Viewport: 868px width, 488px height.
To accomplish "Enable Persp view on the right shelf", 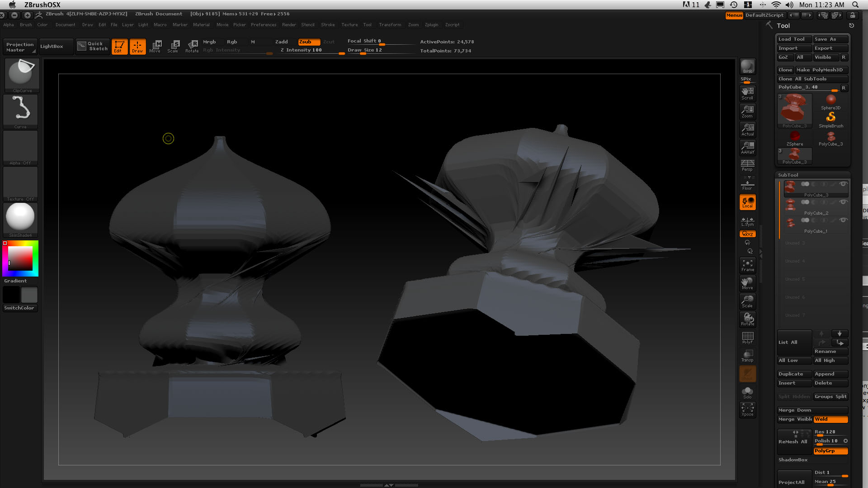I will 747,165.
